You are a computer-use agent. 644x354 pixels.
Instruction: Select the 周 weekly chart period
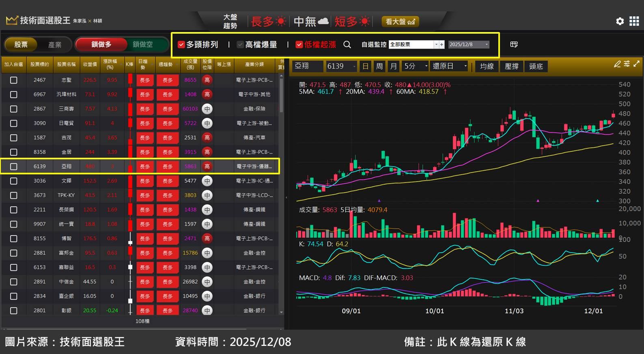(379, 66)
